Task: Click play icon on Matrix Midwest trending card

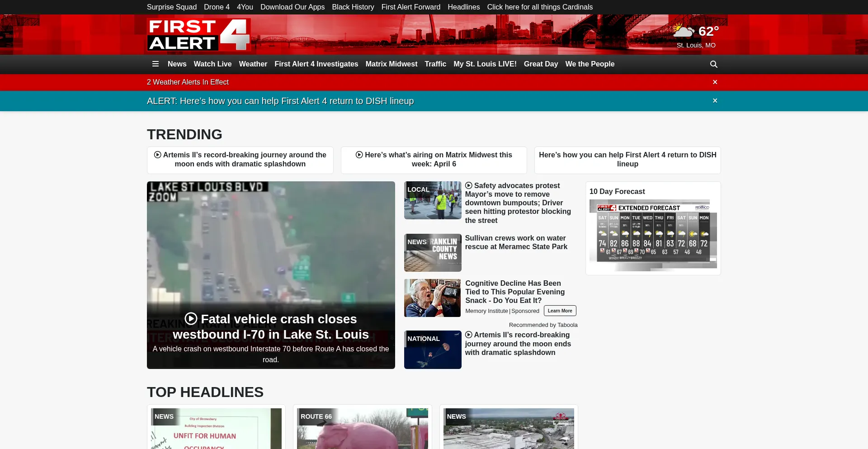Action: click(x=359, y=155)
